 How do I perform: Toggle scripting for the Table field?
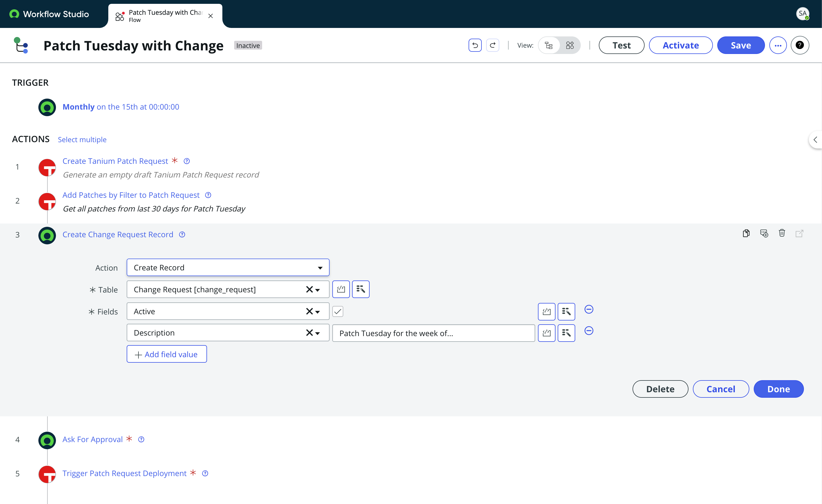(x=341, y=289)
